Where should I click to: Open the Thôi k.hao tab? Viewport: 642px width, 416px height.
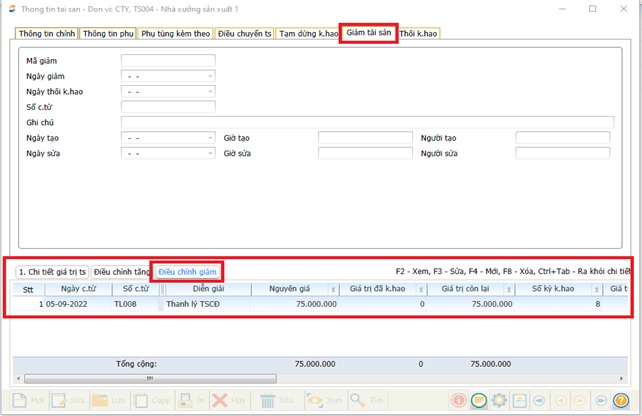point(418,34)
